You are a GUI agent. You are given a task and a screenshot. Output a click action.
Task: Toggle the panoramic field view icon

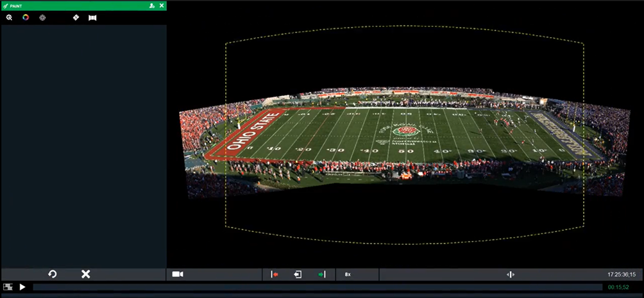click(x=92, y=18)
